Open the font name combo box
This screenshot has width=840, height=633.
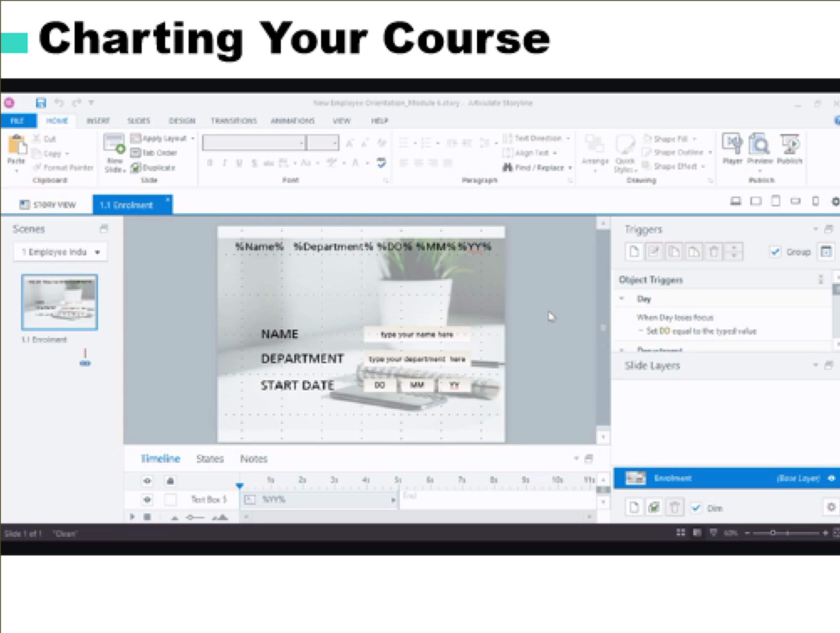click(254, 143)
